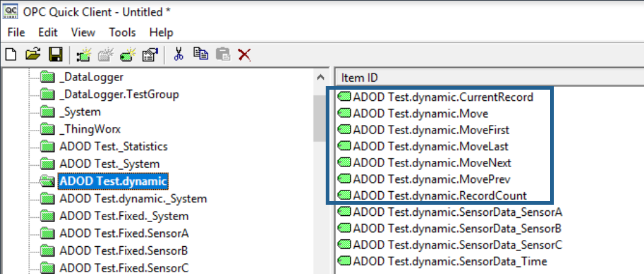Click the Paste toolbar icon

[x=223, y=54]
